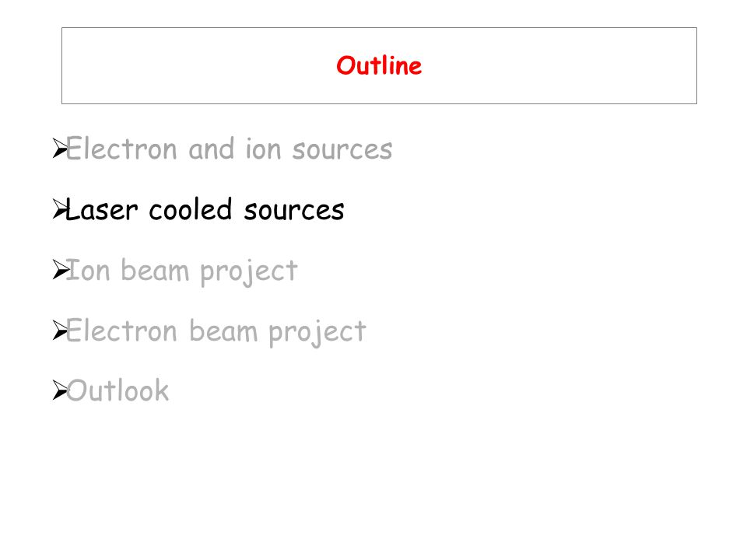Screen dimensions: 747x560
Task: Click the word 'beam' in Electron beam project
Action: tap(223, 331)
